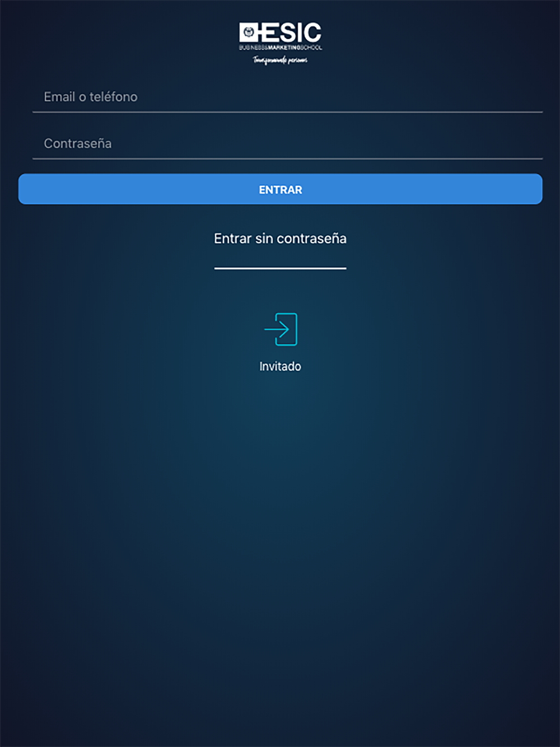The height and width of the screenshot is (747, 560).
Task: Click the handwritten tagline under the logo
Action: pyautogui.click(x=280, y=60)
